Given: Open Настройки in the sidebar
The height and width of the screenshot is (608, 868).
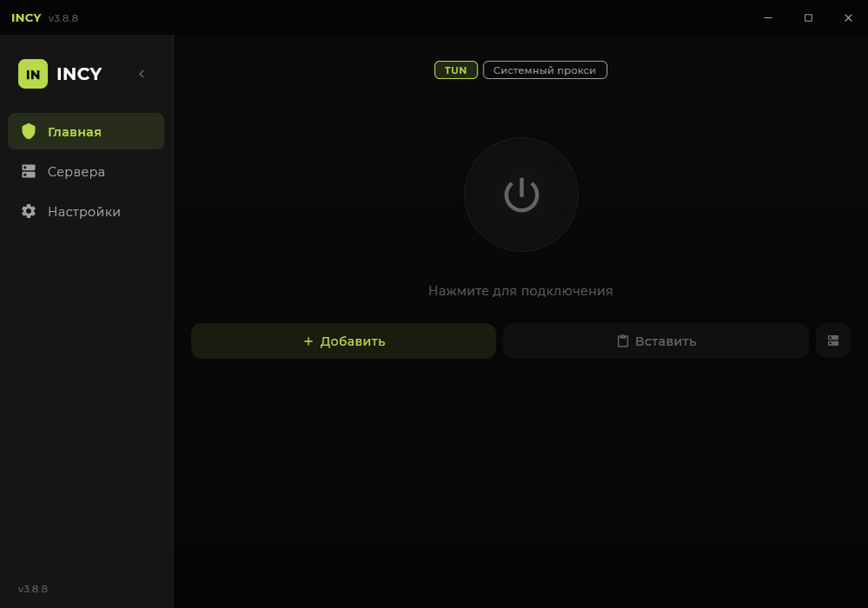Looking at the screenshot, I should point(86,212).
